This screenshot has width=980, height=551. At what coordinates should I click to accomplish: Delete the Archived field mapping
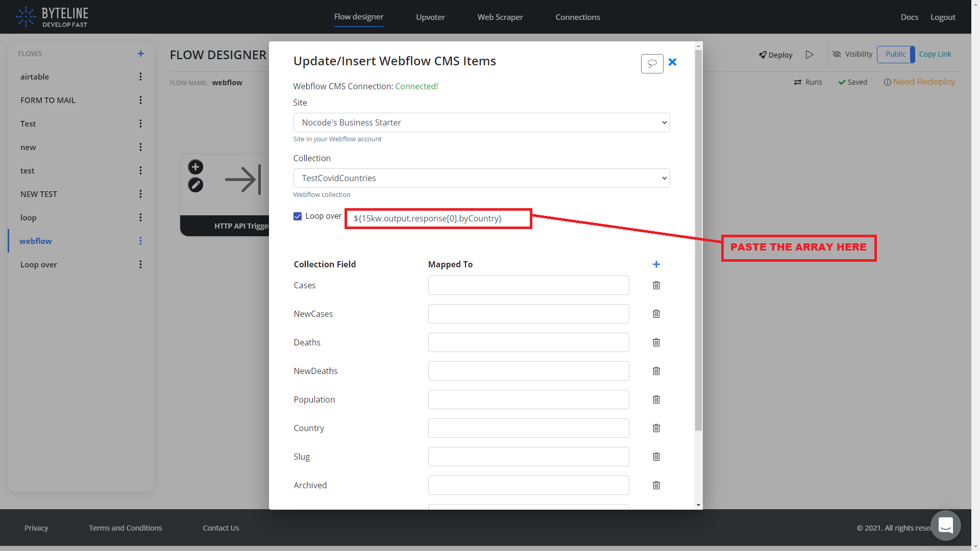tap(656, 485)
